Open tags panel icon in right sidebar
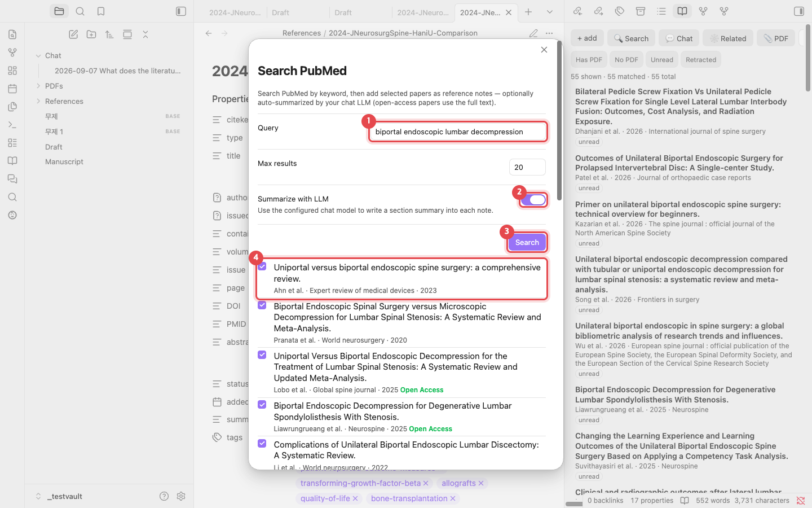The image size is (812, 508). (619, 11)
